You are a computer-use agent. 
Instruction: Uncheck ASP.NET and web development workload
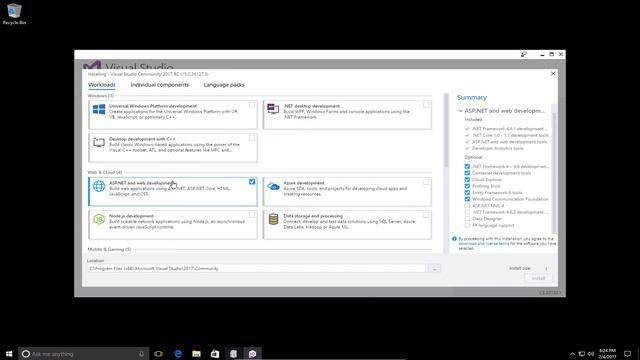[252, 182]
